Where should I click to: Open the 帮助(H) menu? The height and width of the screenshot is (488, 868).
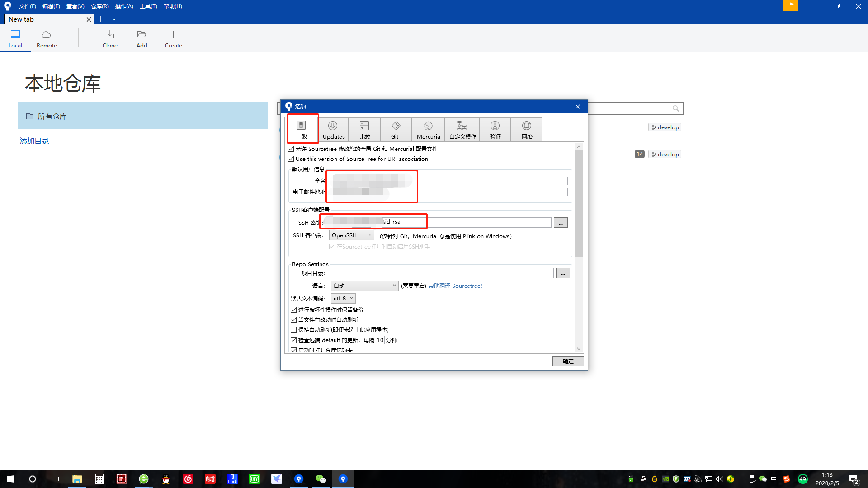pyautogui.click(x=173, y=6)
